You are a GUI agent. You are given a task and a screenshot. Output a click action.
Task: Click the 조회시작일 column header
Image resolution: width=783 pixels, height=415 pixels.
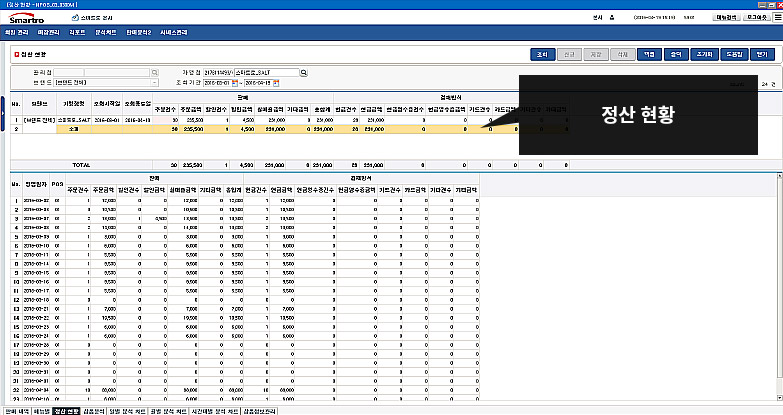point(107,104)
